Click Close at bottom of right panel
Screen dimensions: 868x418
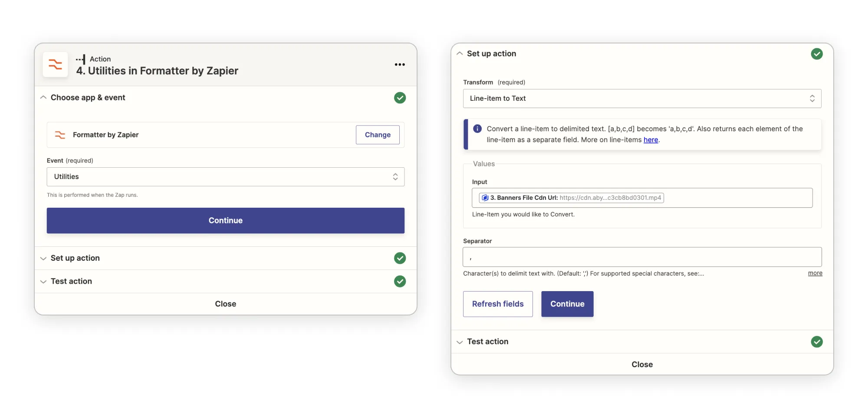tap(642, 365)
